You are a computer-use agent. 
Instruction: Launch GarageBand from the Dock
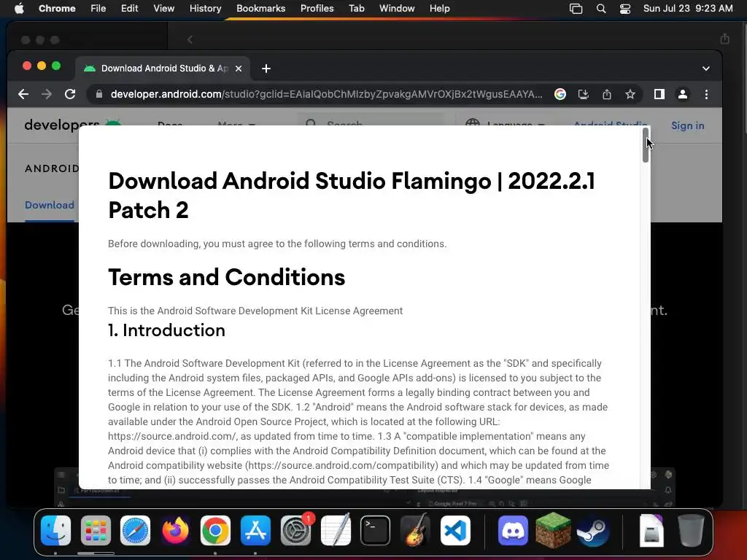415,531
